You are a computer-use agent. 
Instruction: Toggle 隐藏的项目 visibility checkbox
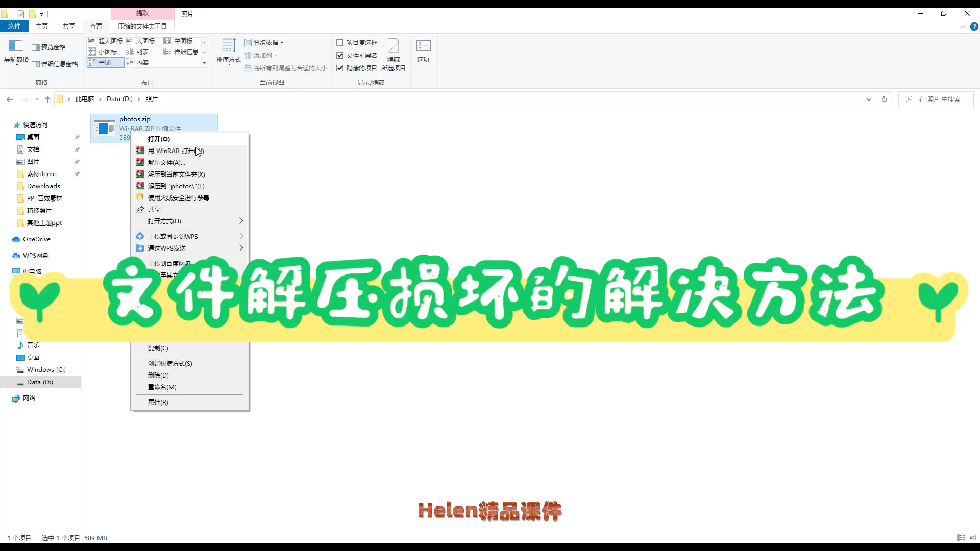point(340,67)
